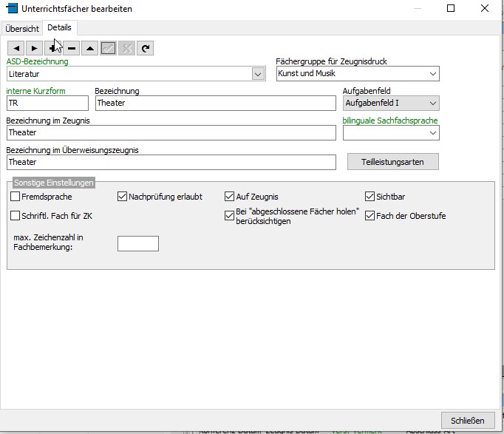This screenshot has width=504, height=434.
Task: Delete subject with minus icon
Action: coord(72,49)
